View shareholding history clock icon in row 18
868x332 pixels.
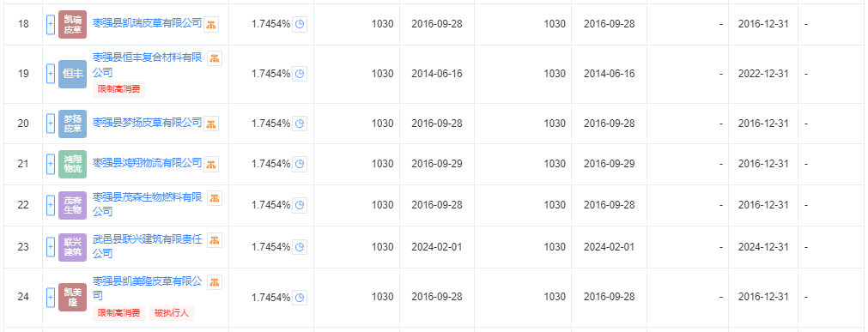point(300,24)
